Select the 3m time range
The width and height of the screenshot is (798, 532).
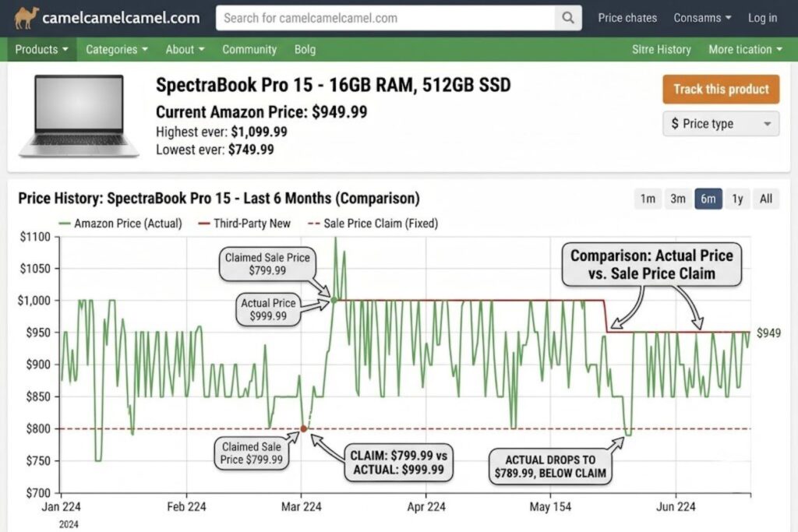pyautogui.click(x=677, y=199)
